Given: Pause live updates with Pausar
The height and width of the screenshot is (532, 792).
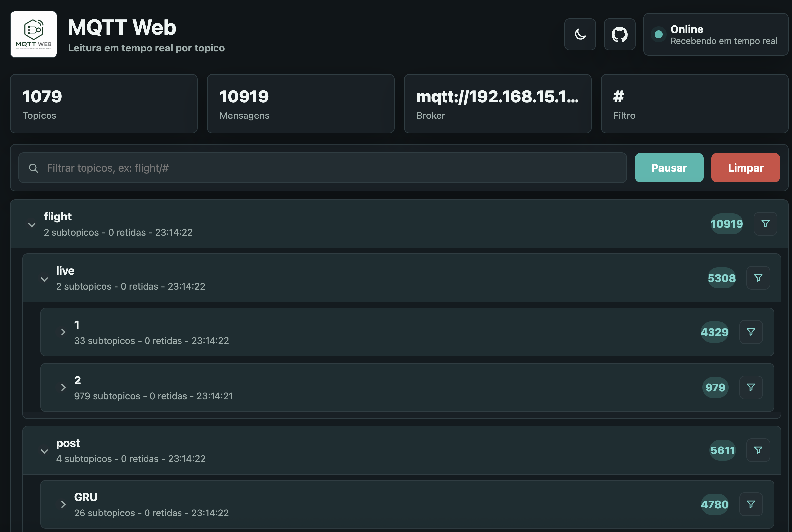Looking at the screenshot, I should (x=669, y=168).
